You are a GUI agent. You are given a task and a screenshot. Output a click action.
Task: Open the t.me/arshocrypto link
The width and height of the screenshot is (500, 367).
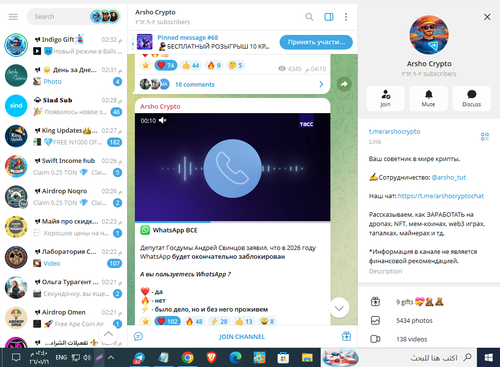point(394,131)
